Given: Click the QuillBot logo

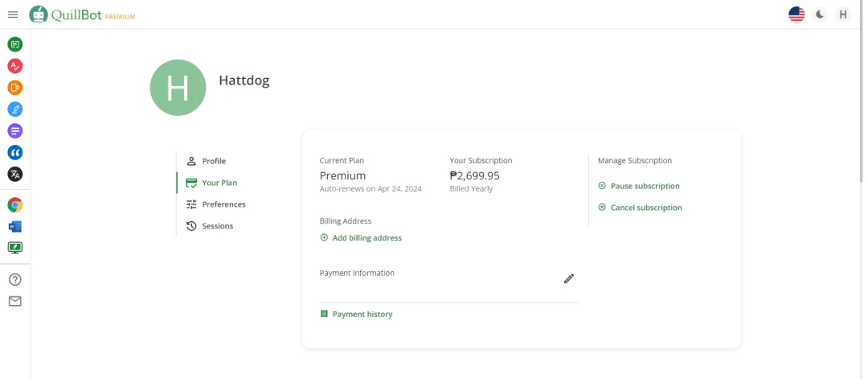Looking at the screenshot, I should 66,14.
